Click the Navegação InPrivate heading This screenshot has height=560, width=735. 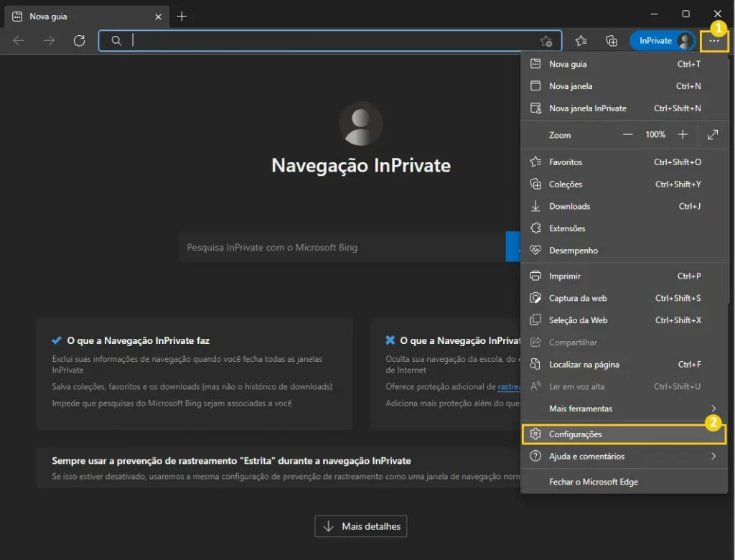click(361, 166)
